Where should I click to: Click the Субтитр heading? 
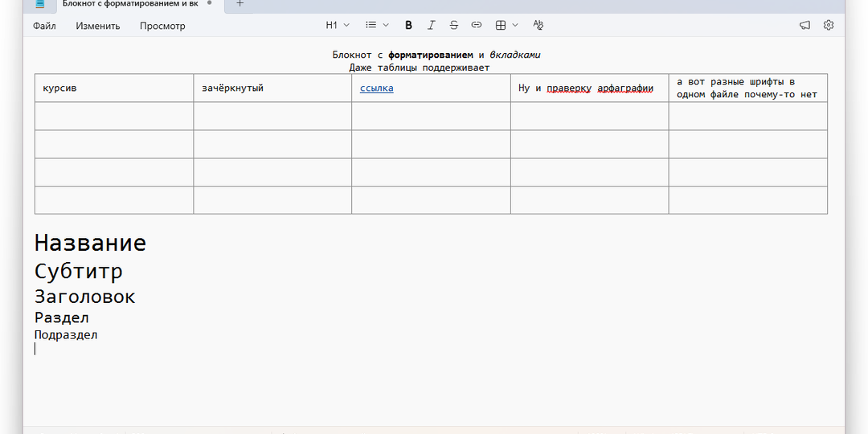[79, 272]
